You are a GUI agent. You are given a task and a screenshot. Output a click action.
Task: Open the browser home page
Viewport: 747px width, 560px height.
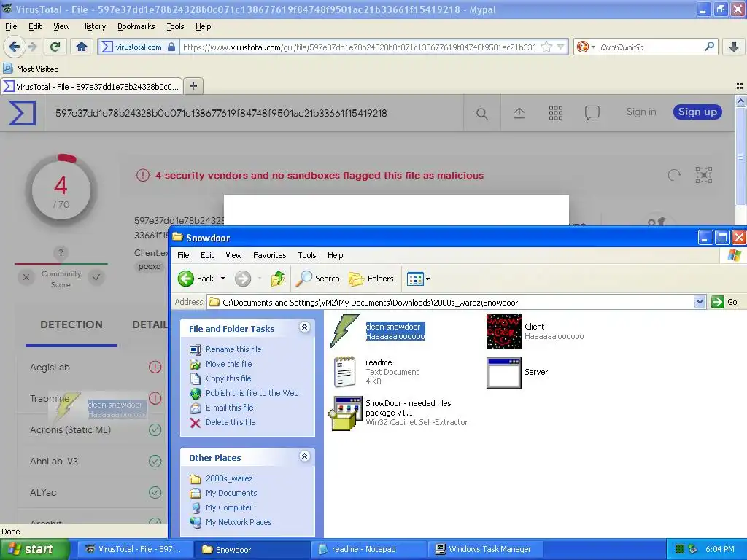(x=82, y=47)
